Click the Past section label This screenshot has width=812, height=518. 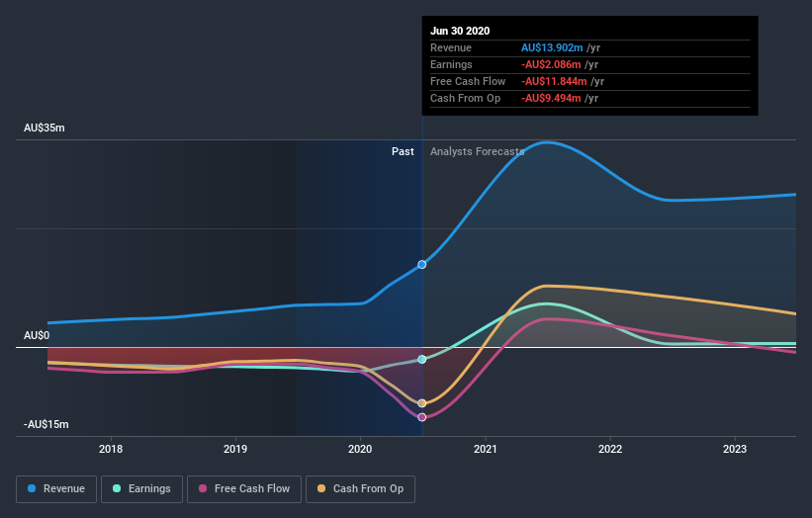pyautogui.click(x=403, y=151)
